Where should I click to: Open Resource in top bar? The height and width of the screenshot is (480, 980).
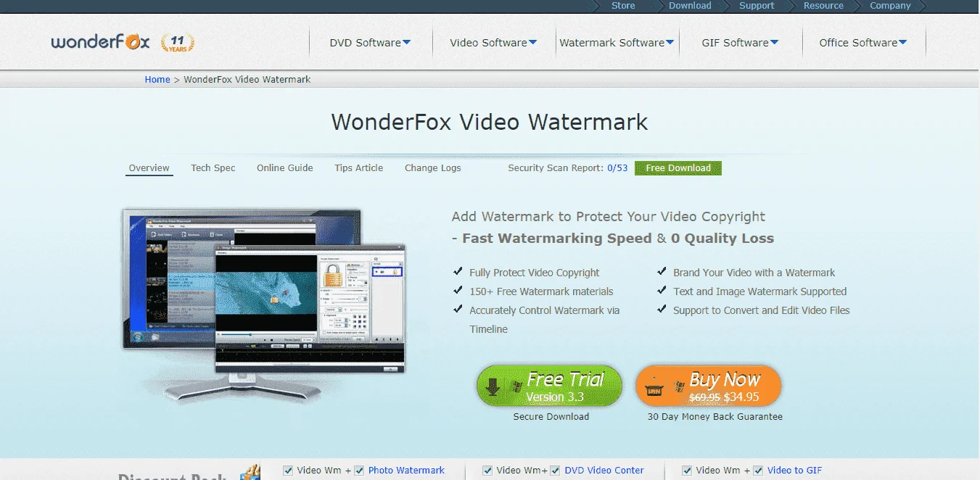click(x=823, y=6)
